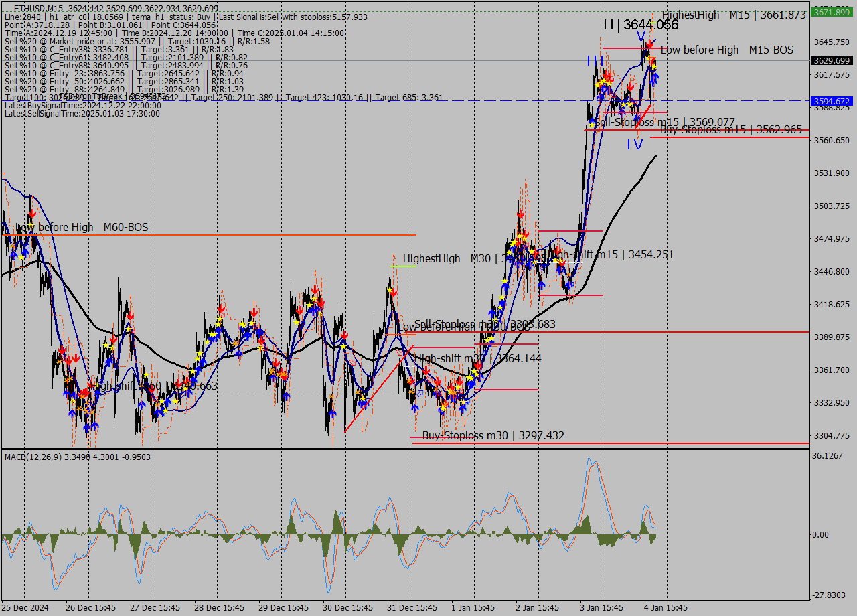Click the '25 Dec 2024' date label
857x616 pixels.
click(x=25, y=607)
